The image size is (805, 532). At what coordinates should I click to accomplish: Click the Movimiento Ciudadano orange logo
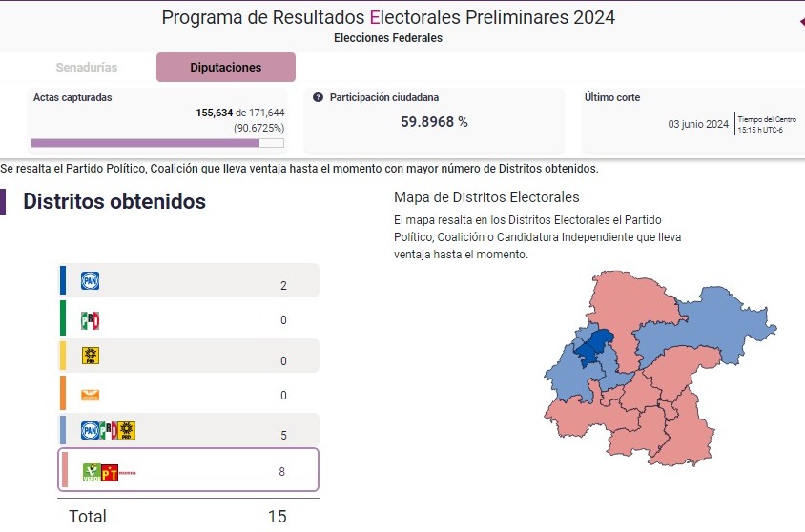pos(90,395)
